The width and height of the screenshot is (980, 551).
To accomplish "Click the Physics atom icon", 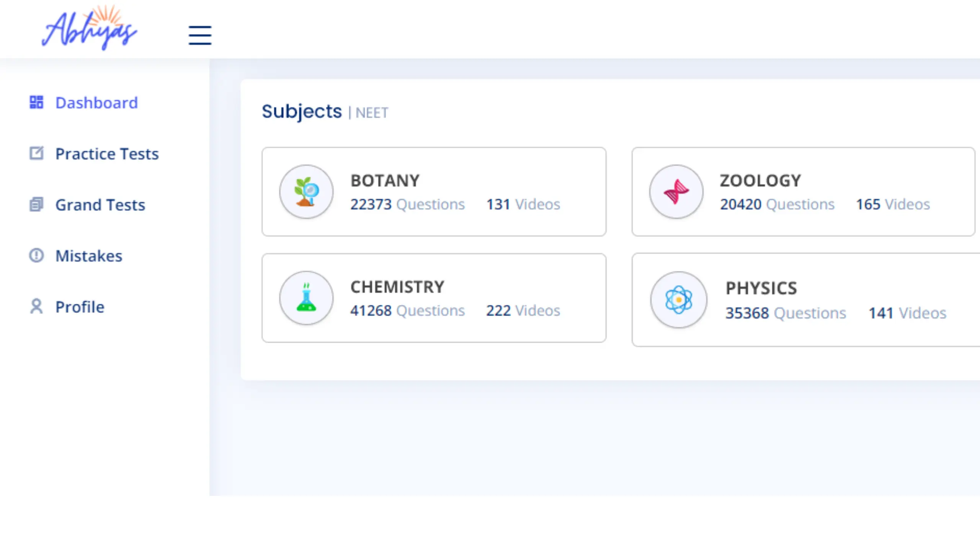I will pos(679,300).
